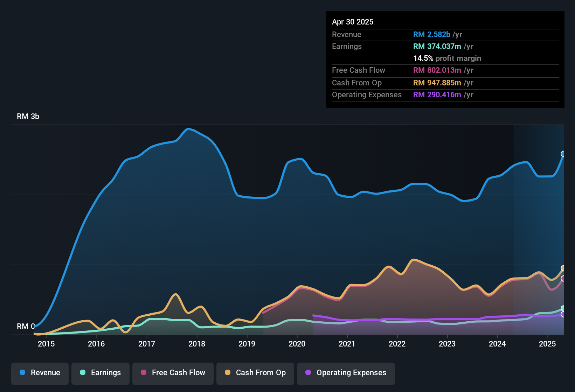The height and width of the screenshot is (392, 575).
Task: Click the pink Free Cash Flow endpoint marker
Action: (x=563, y=279)
